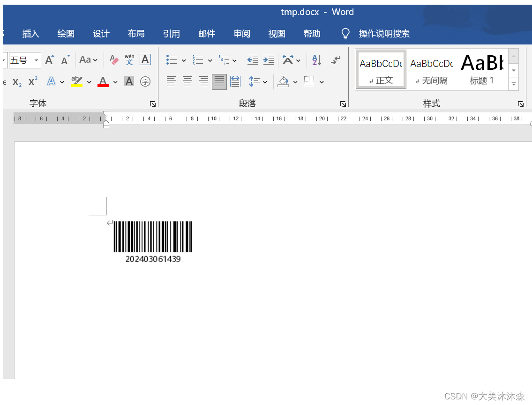The height and width of the screenshot is (405, 532).
Task: Apply the 正文 (Normal) style
Action: (381, 70)
